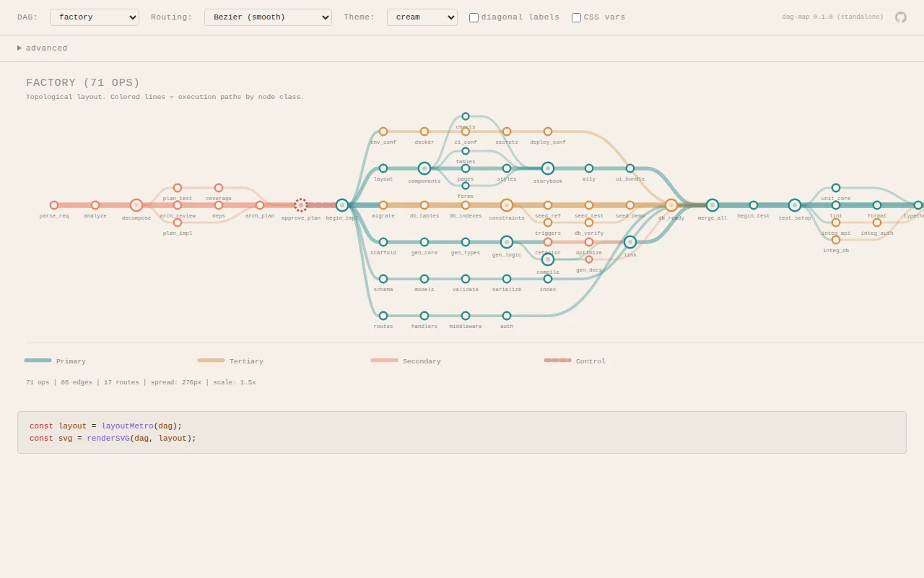924x578 pixels.
Task: Select the decompose node
Action: [136, 205]
